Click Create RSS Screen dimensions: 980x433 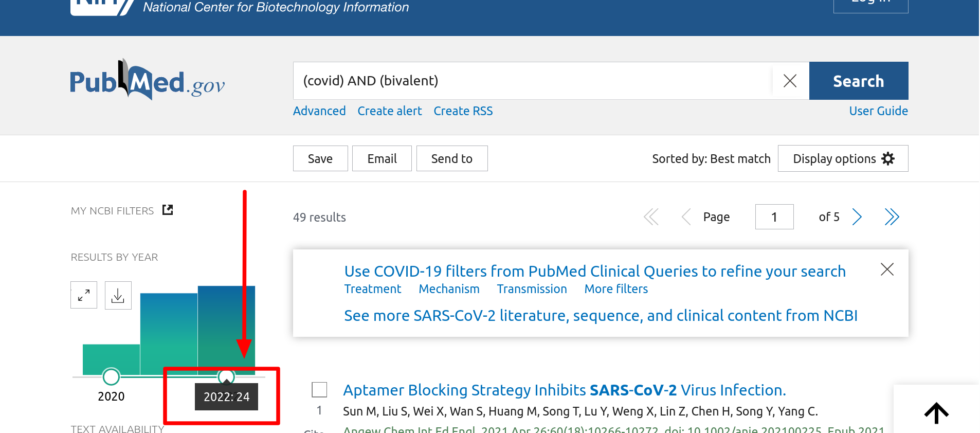pos(463,111)
